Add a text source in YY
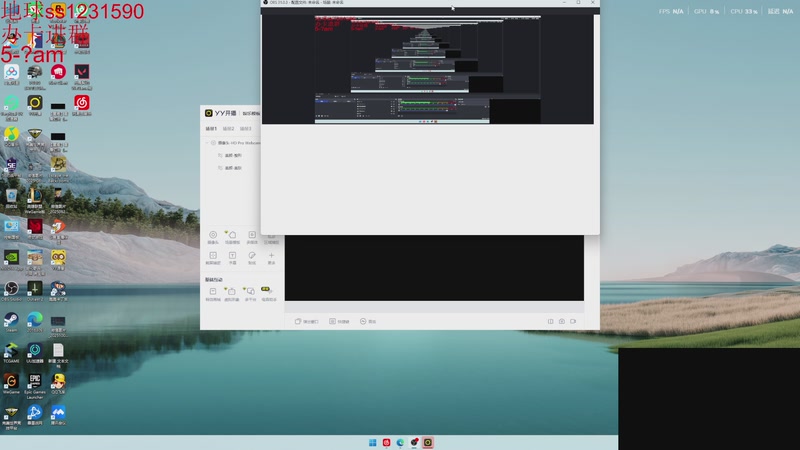The image size is (800, 450). point(232,258)
